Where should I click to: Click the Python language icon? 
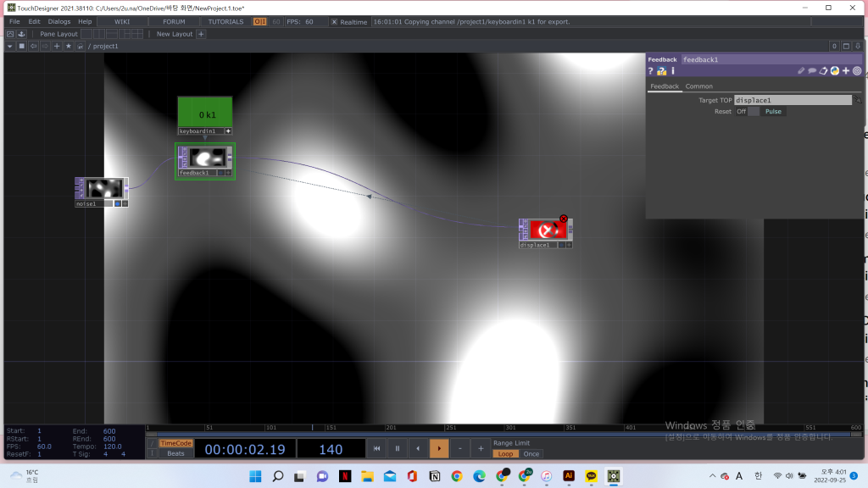click(835, 71)
